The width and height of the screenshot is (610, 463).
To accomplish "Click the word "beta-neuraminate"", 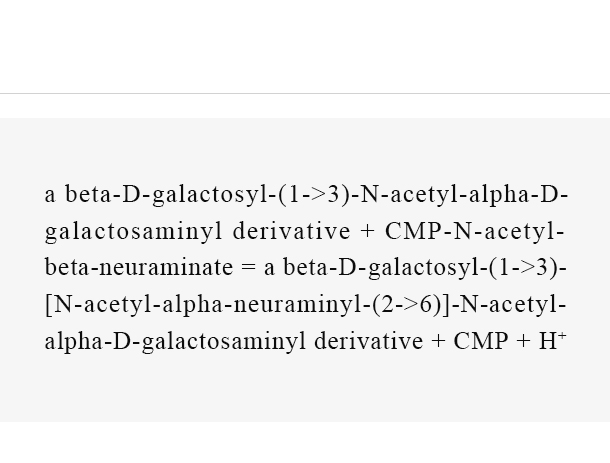I will 139,267.
